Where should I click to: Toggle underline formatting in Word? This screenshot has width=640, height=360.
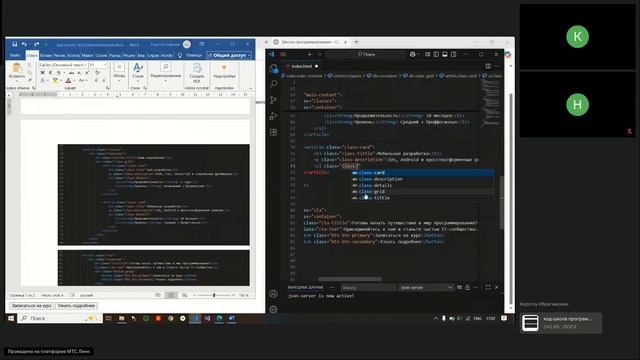[x=58, y=73]
